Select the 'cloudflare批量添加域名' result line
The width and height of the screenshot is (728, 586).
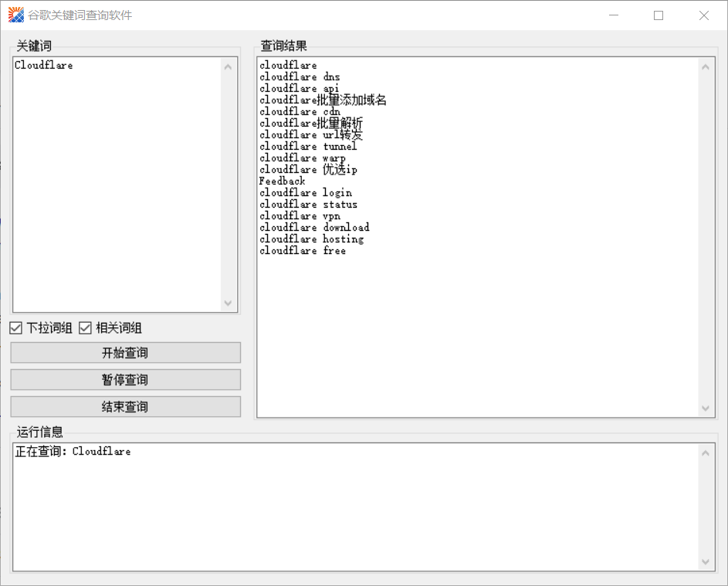coord(323,100)
